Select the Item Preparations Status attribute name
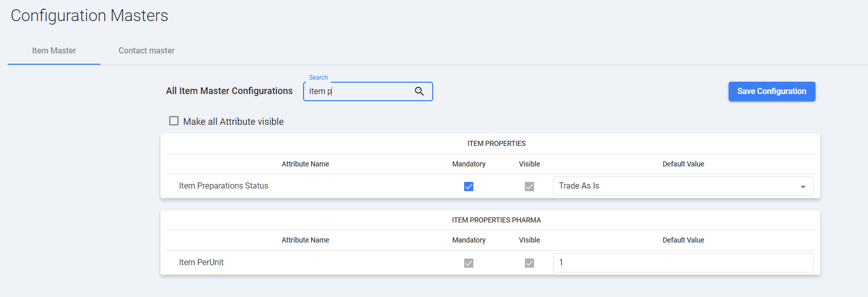This screenshot has width=868, height=297. (224, 186)
